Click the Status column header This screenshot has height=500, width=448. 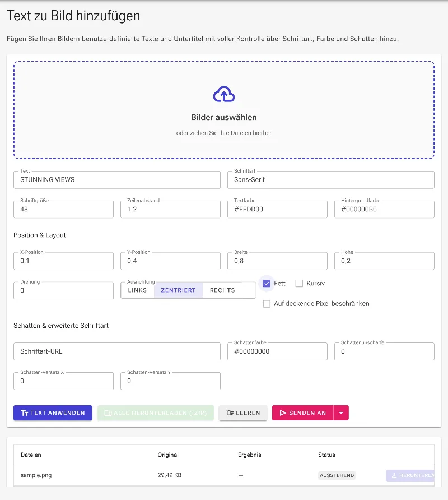326,455
